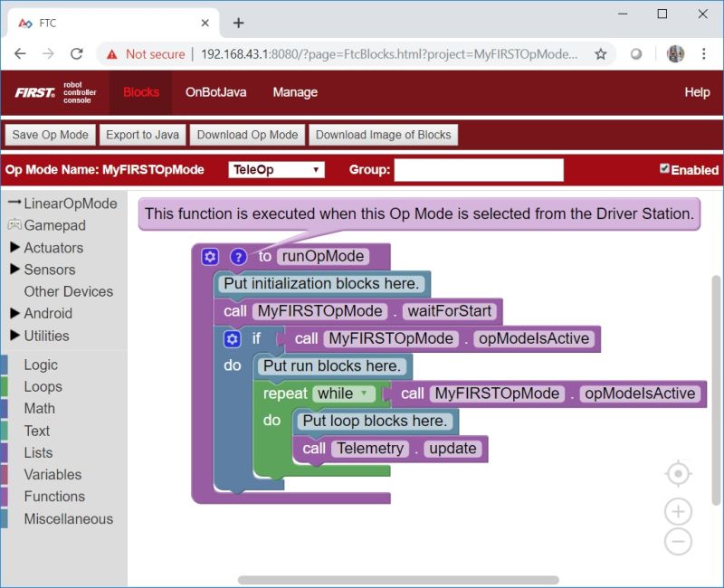Zoom in using the plus icon
Image resolution: width=724 pixels, height=588 pixels.
[x=679, y=510]
